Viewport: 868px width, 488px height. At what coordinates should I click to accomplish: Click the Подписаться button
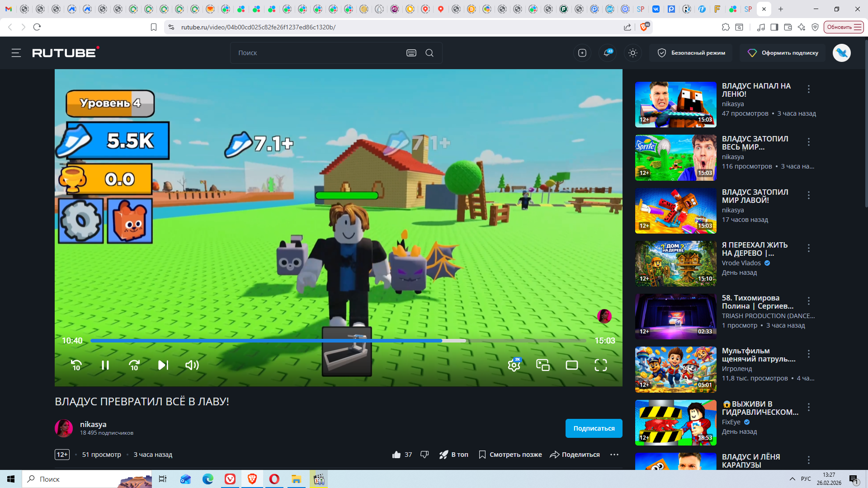click(594, 428)
